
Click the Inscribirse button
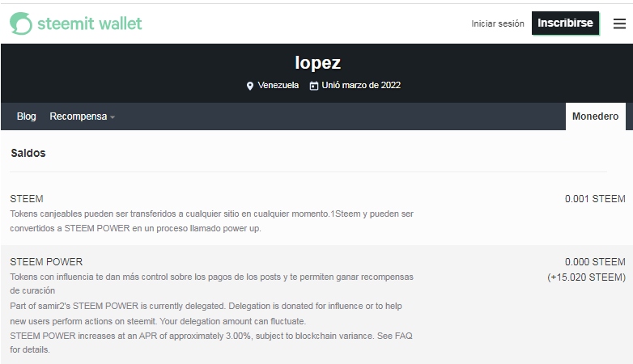click(x=565, y=23)
